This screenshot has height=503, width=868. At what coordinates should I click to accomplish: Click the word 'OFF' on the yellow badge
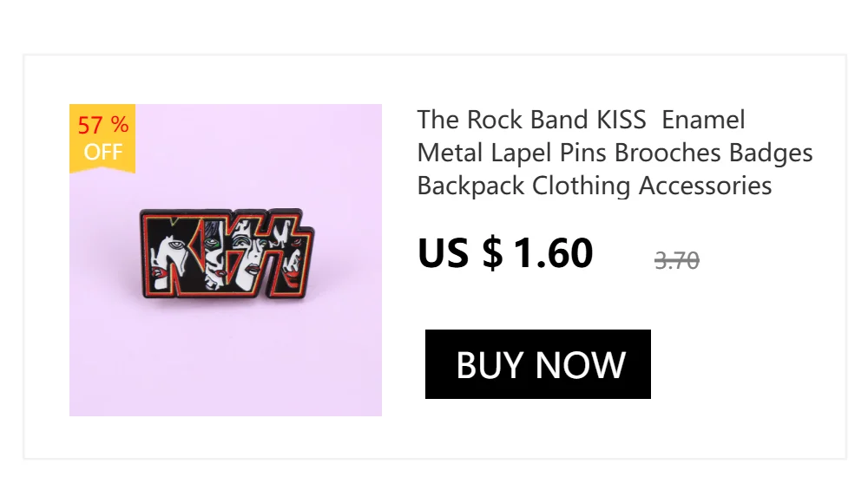pyautogui.click(x=102, y=152)
